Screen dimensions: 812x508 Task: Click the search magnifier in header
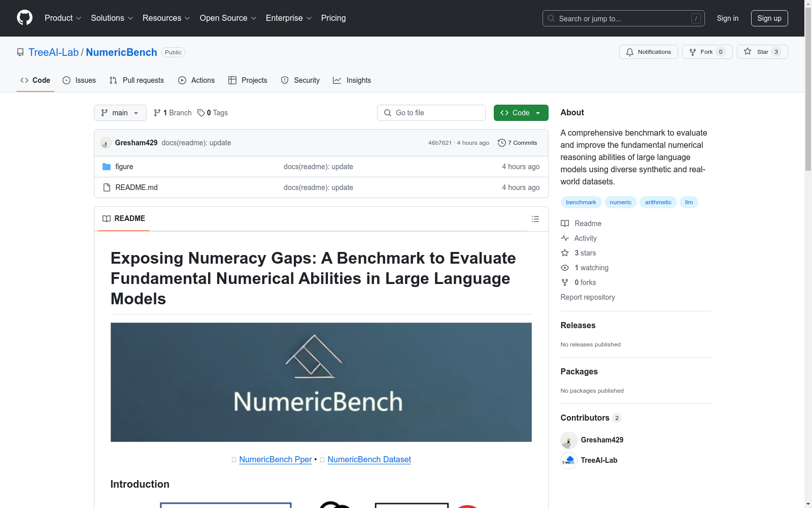click(551, 18)
